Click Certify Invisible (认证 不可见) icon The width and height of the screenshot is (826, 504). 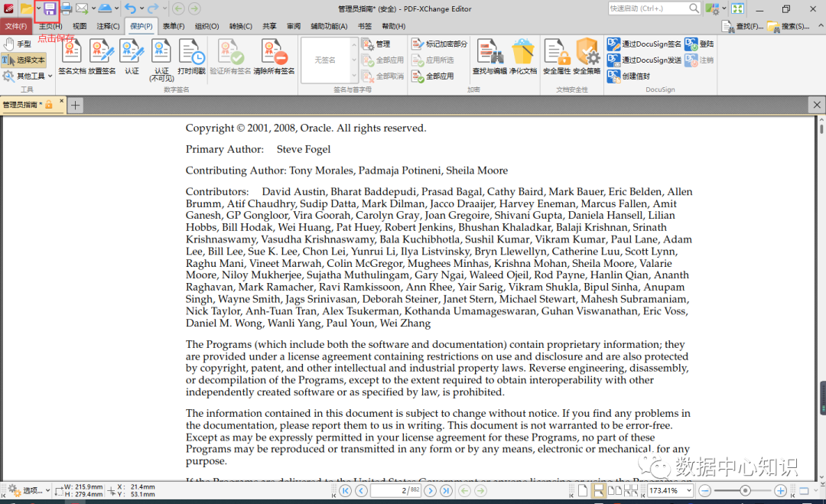[x=161, y=60]
